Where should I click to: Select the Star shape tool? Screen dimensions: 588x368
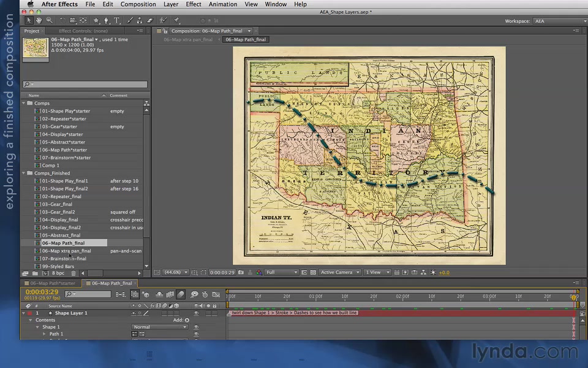(x=96, y=20)
